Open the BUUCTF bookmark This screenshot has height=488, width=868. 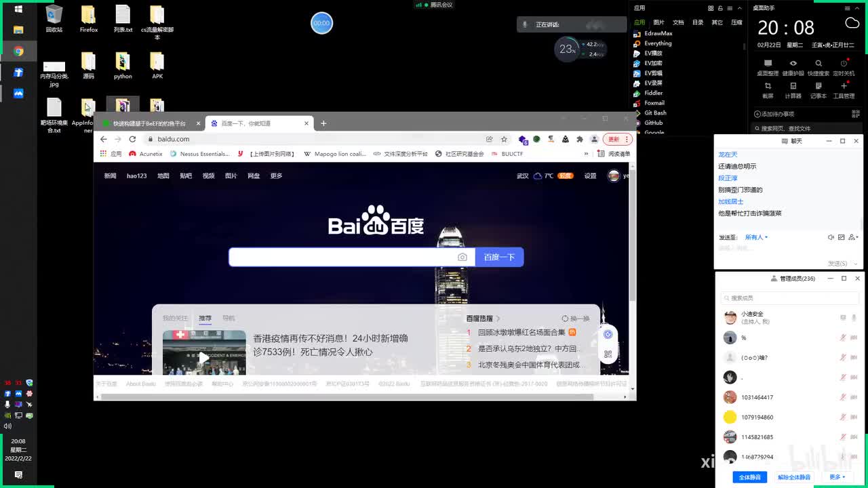507,154
